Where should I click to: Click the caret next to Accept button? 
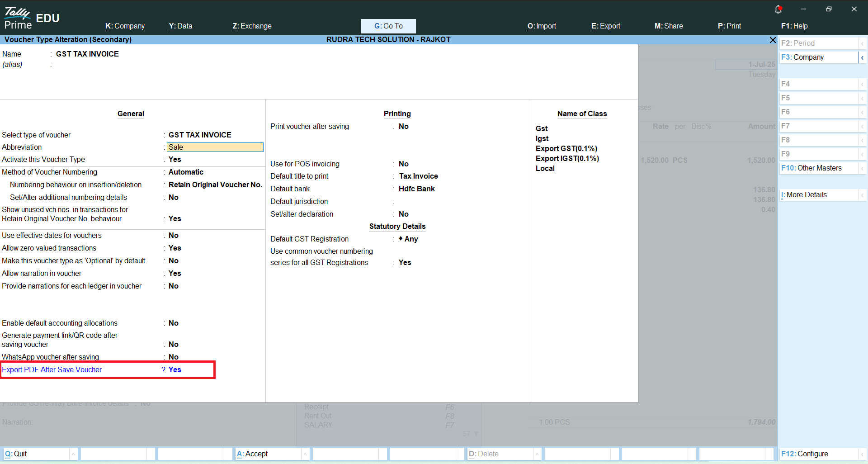[x=305, y=454]
